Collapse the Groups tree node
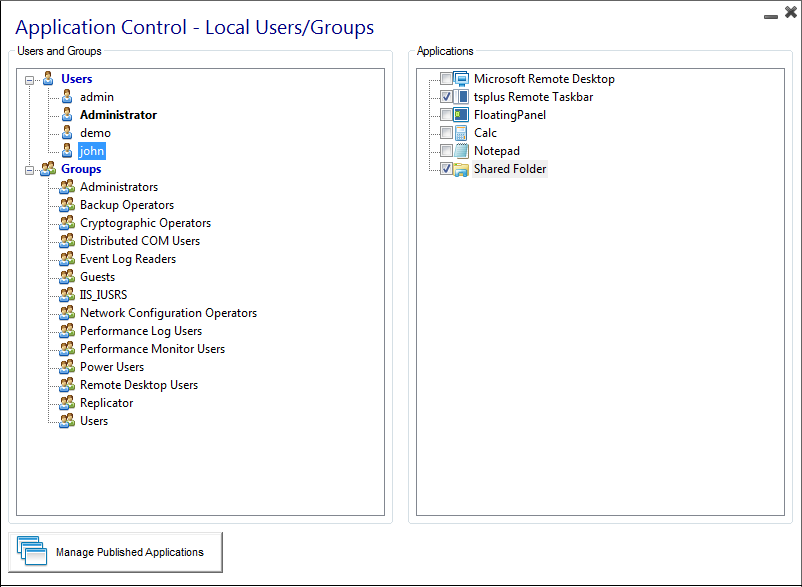This screenshot has width=802, height=587. (x=30, y=169)
